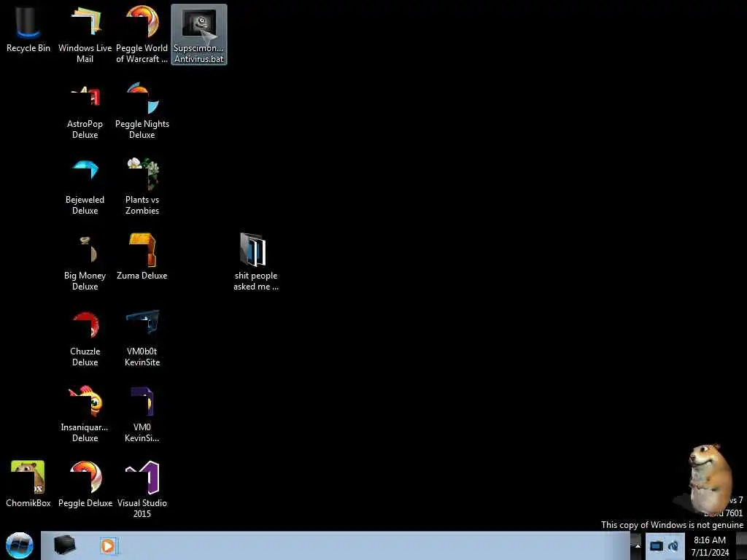Click Show desktop button at taskbar end
The width and height of the screenshot is (747, 560).
[741, 545]
